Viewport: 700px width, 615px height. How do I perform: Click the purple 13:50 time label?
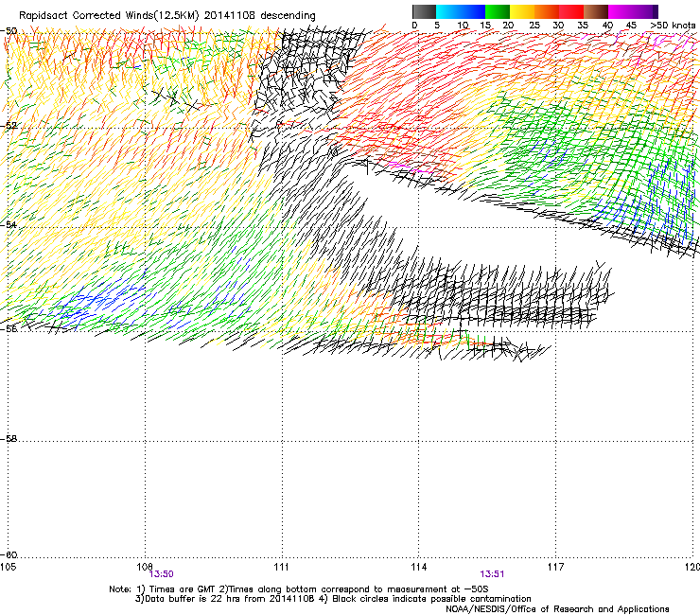161,574
